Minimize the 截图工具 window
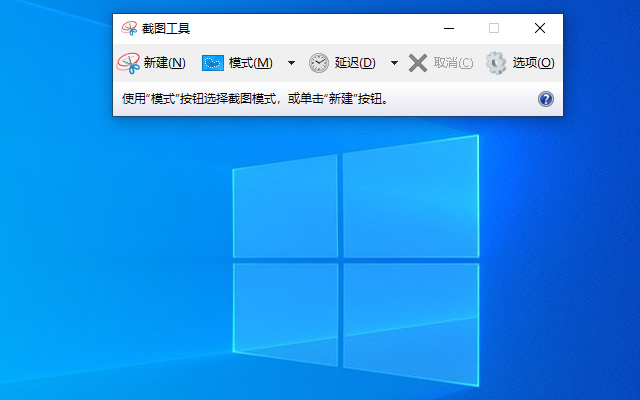 (447, 28)
